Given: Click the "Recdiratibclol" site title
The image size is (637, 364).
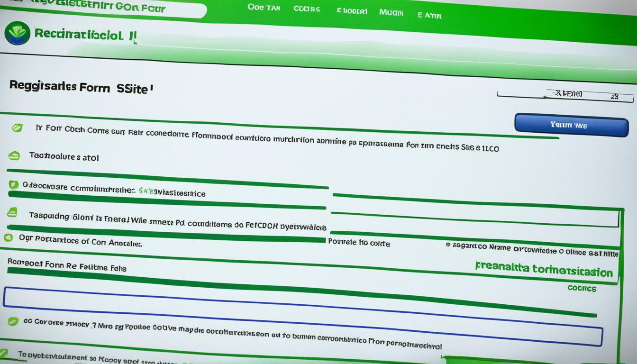Looking at the screenshot, I should (84, 35).
